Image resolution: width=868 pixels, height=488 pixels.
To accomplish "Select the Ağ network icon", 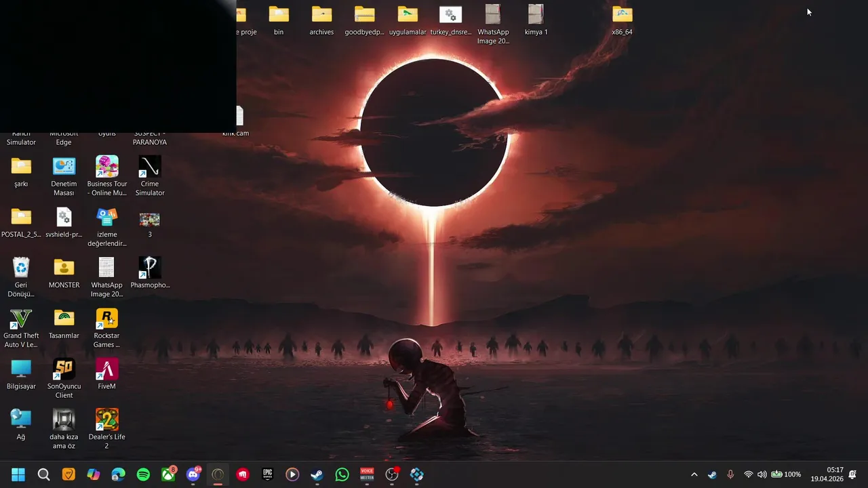I will (x=21, y=425).
